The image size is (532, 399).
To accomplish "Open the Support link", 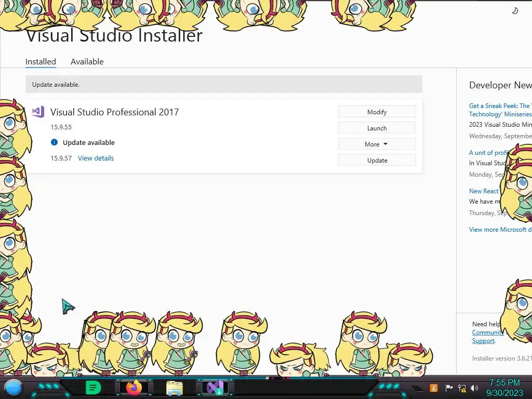I will click(x=483, y=341).
